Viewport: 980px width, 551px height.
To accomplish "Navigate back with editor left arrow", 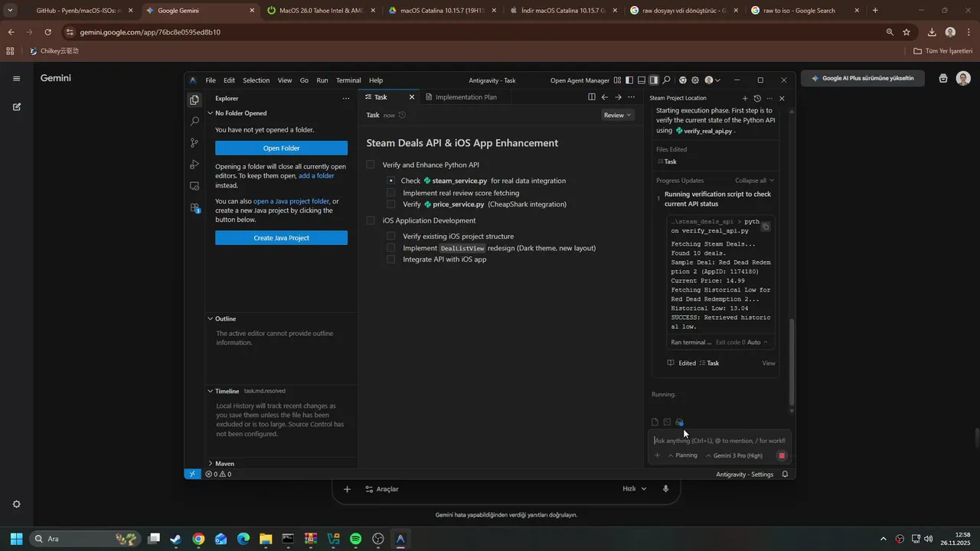I will click(605, 97).
